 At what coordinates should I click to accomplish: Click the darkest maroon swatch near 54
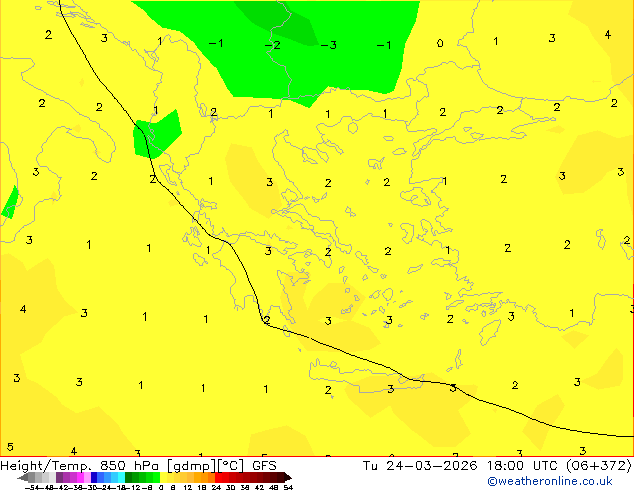coord(281,477)
